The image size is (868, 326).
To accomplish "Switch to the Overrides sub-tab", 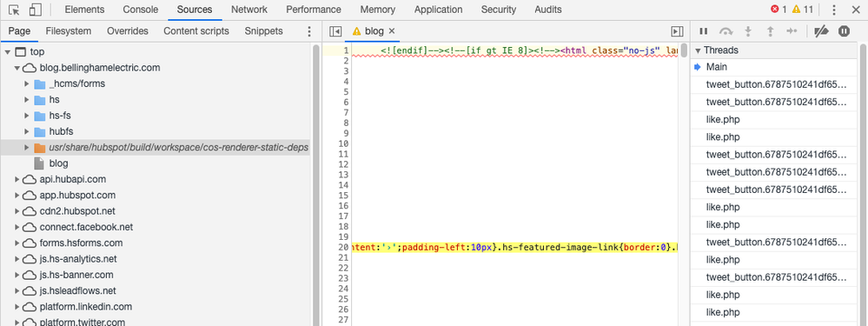I will point(128,31).
